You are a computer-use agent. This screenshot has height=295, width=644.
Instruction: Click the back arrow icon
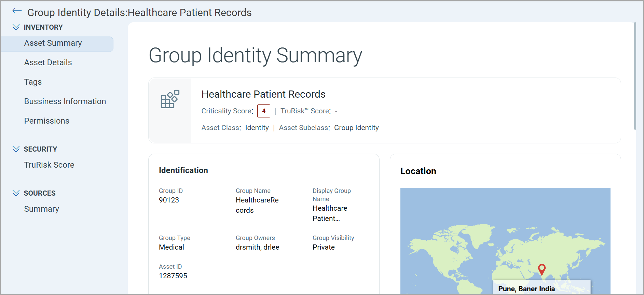point(17,11)
